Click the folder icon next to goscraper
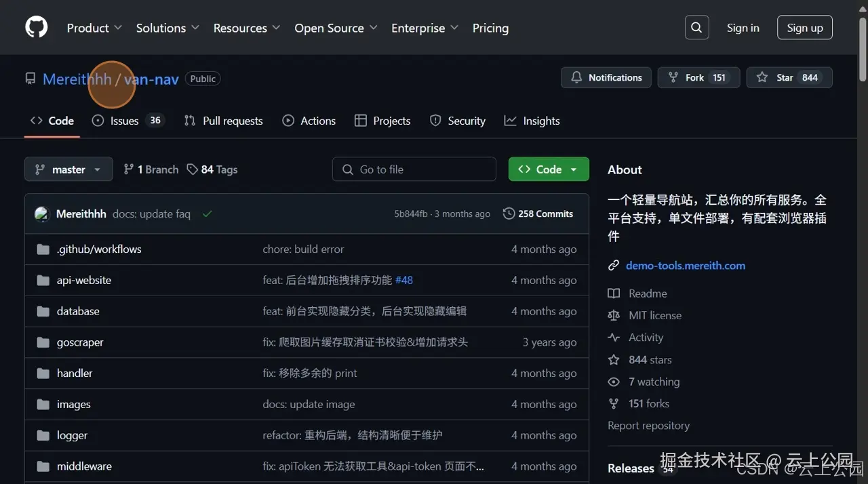This screenshot has height=484, width=868. point(43,343)
